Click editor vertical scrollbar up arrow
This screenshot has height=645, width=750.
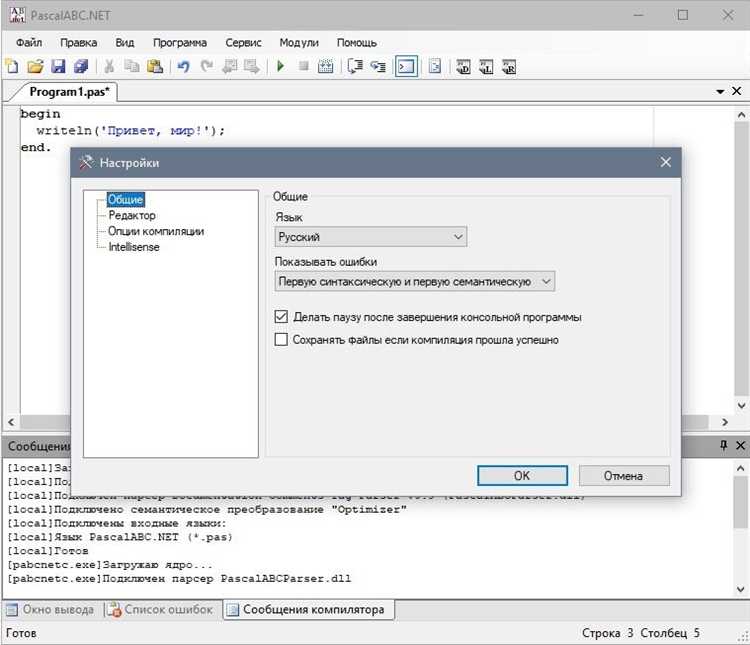pyautogui.click(x=741, y=115)
